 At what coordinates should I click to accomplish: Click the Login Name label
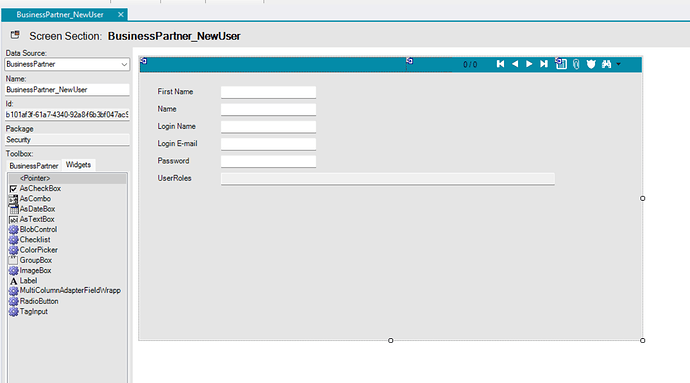coord(176,126)
